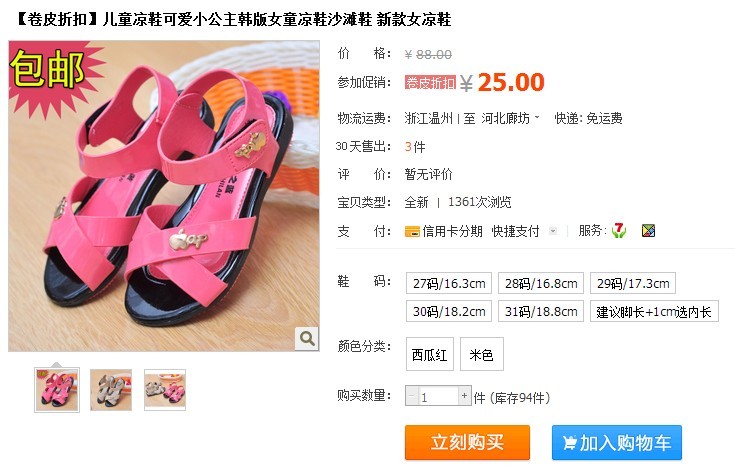Image resolution: width=735 pixels, height=474 pixels.
Task: Click the colorful square service guarantee icon
Action: (x=648, y=231)
